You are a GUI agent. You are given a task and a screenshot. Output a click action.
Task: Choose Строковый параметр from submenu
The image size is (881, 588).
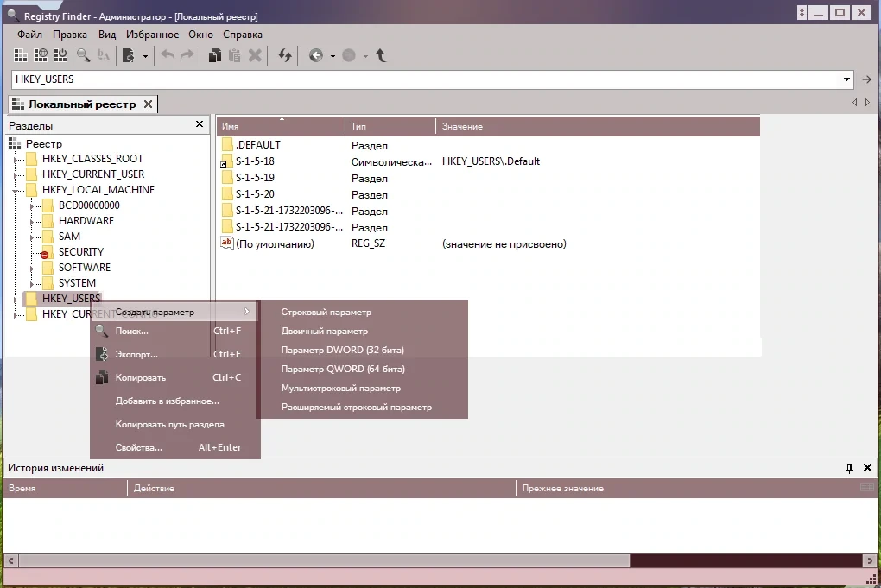coord(363,313)
